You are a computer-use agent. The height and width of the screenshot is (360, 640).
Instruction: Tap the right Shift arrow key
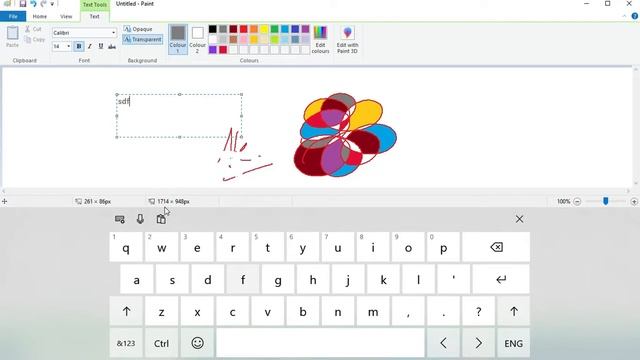click(513, 311)
